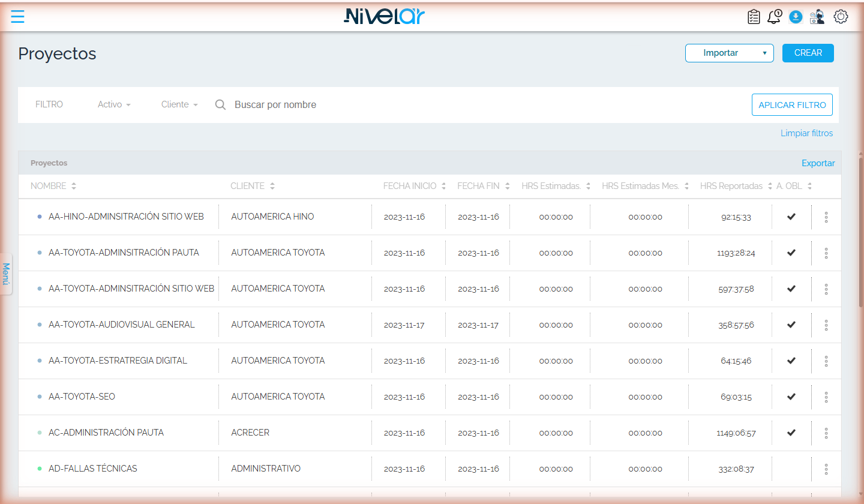Open notifications bell icon

click(x=775, y=17)
